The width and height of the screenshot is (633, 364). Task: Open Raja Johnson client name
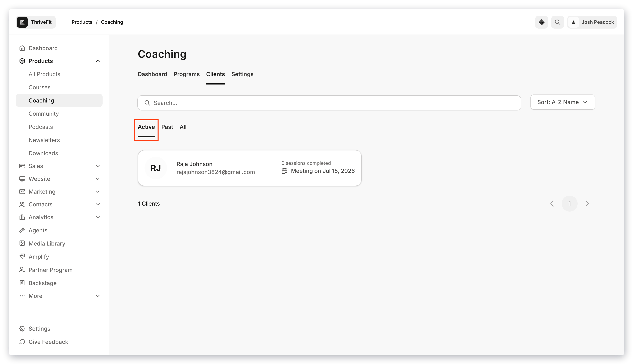tap(194, 164)
